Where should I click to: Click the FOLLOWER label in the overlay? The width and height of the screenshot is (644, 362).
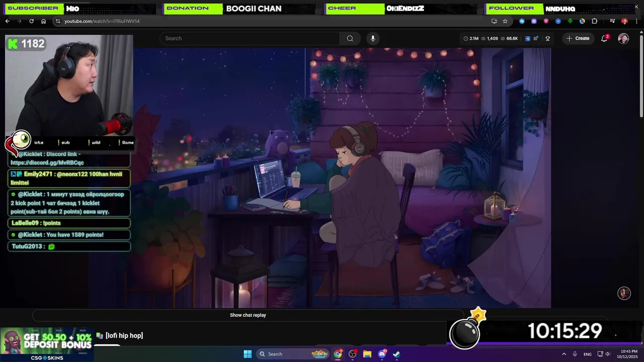[511, 8]
